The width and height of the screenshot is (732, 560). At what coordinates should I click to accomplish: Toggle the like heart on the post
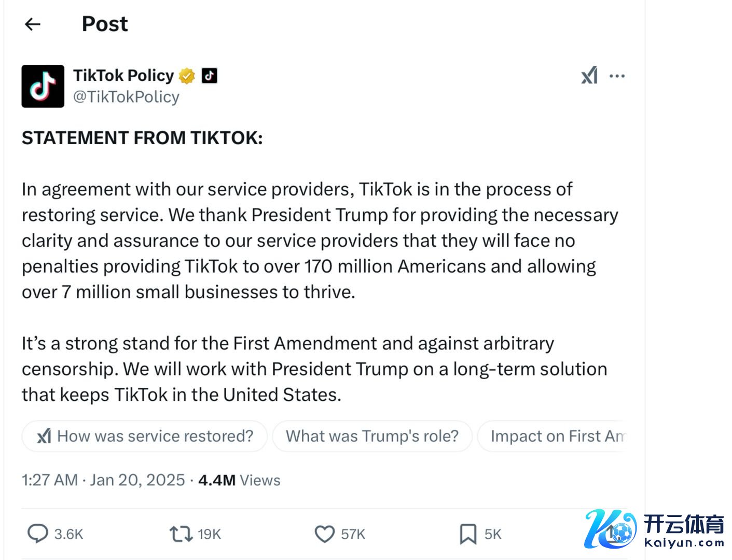(325, 534)
